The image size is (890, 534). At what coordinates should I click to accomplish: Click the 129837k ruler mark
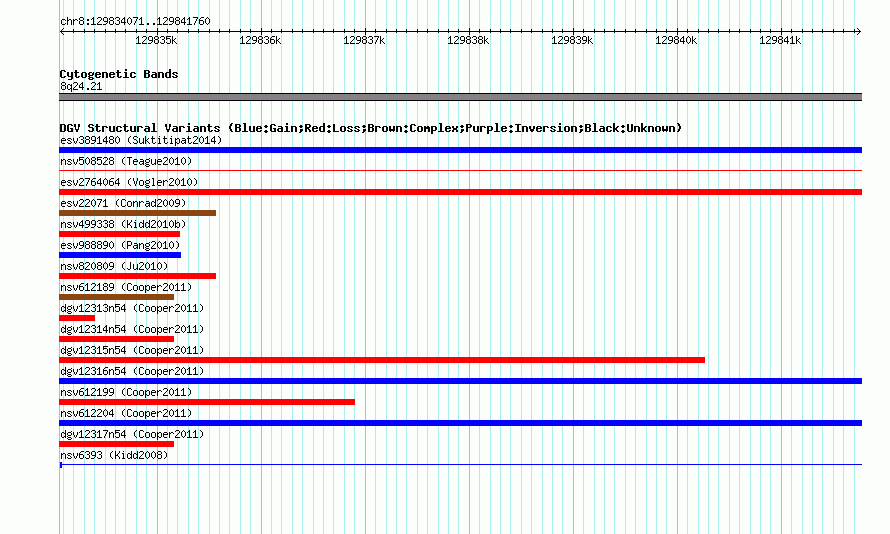[364, 40]
